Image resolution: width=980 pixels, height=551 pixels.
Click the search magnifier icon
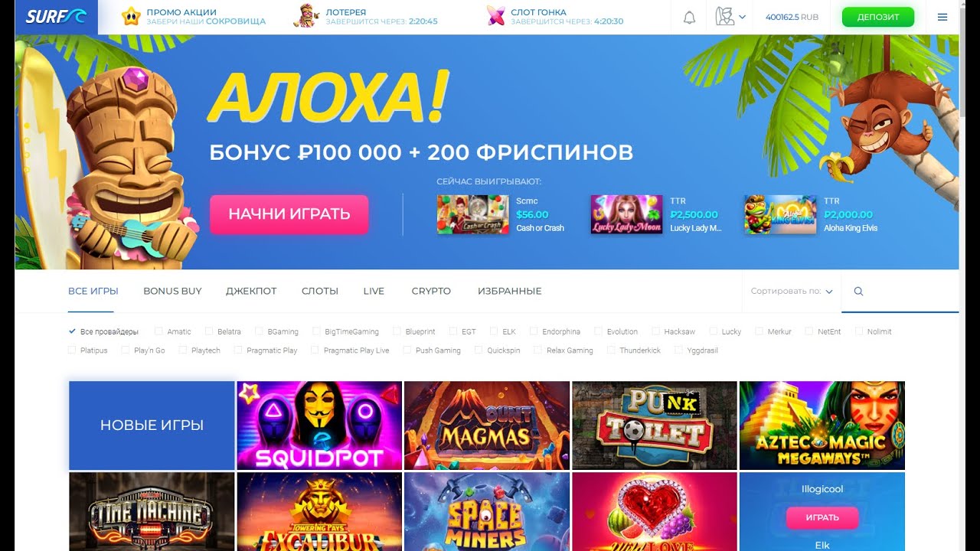point(858,292)
